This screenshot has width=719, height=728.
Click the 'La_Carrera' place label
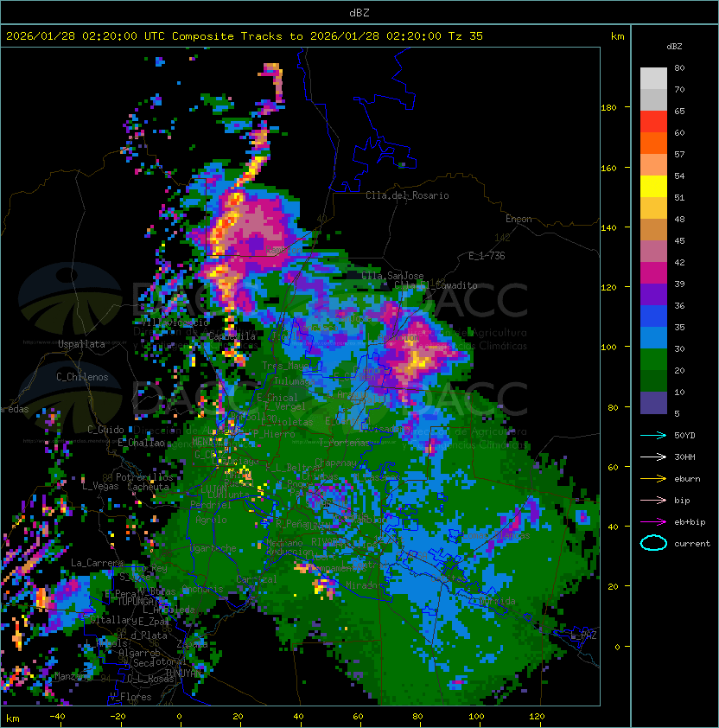[97, 563]
